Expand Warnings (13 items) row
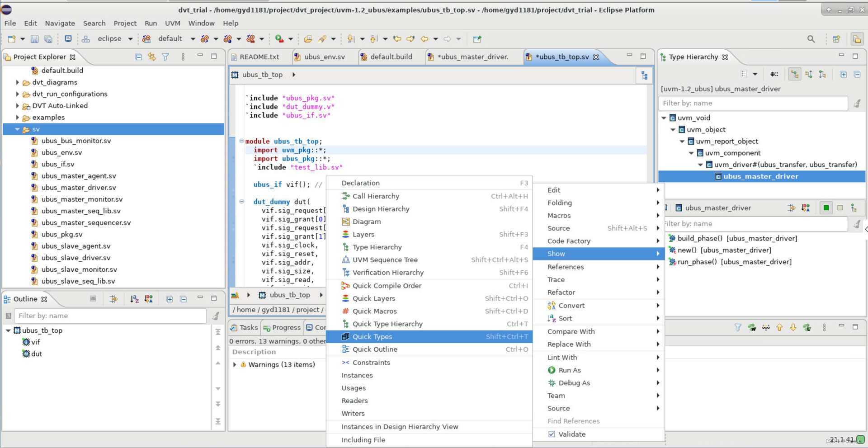This screenshot has width=868, height=448. [x=235, y=364]
